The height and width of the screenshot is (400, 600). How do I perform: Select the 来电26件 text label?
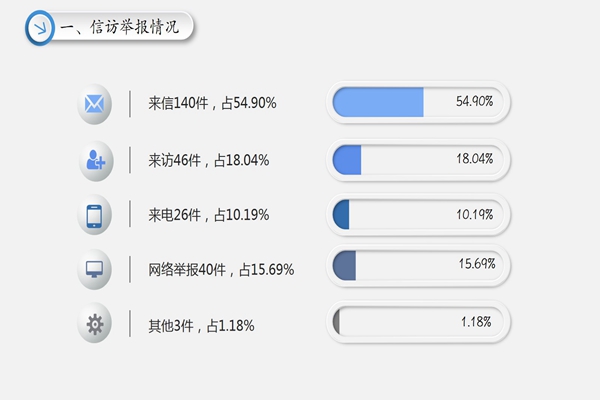click(x=208, y=215)
